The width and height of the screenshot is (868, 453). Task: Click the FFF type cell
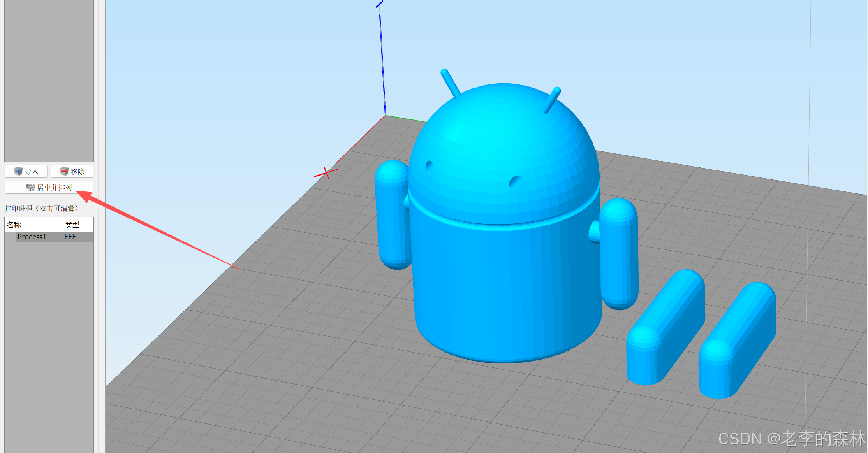(70, 237)
